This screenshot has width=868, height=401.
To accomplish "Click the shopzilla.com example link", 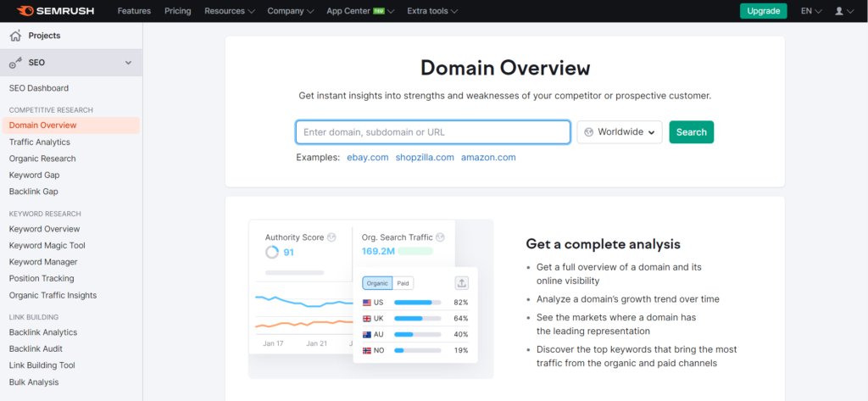I will point(425,158).
